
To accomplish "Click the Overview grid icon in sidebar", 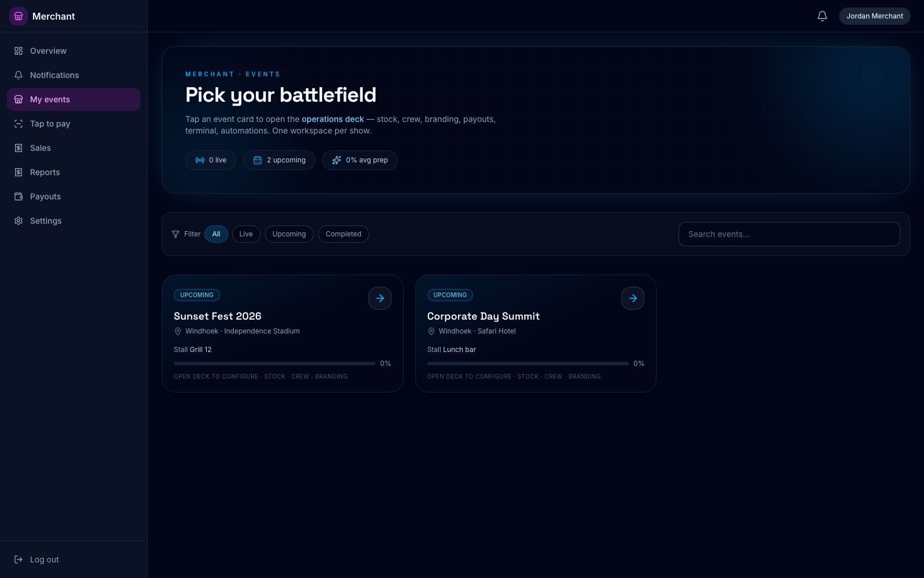I will tap(18, 51).
